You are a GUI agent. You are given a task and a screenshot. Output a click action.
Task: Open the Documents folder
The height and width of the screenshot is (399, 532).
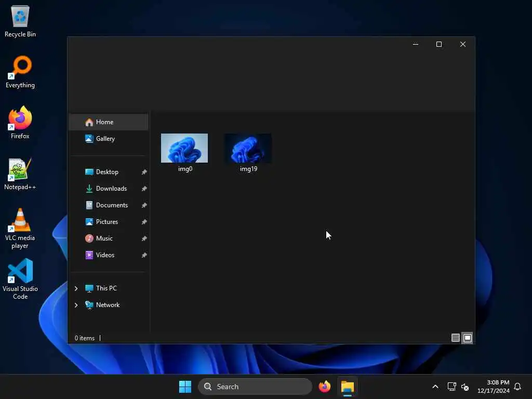(x=108, y=205)
